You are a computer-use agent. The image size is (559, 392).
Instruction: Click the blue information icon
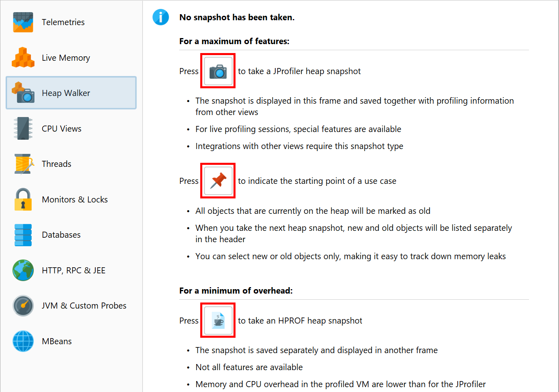tap(161, 17)
